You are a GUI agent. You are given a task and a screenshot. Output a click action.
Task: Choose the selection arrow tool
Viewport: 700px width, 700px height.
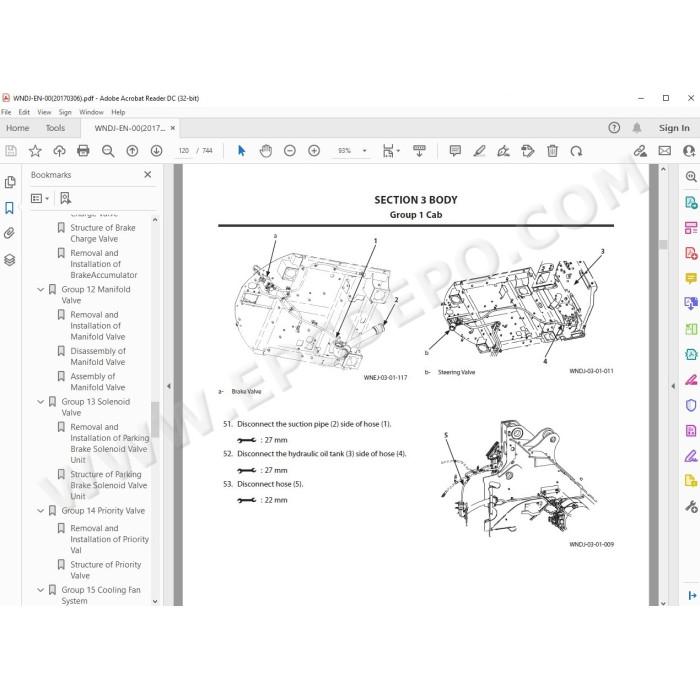(242, 151)
